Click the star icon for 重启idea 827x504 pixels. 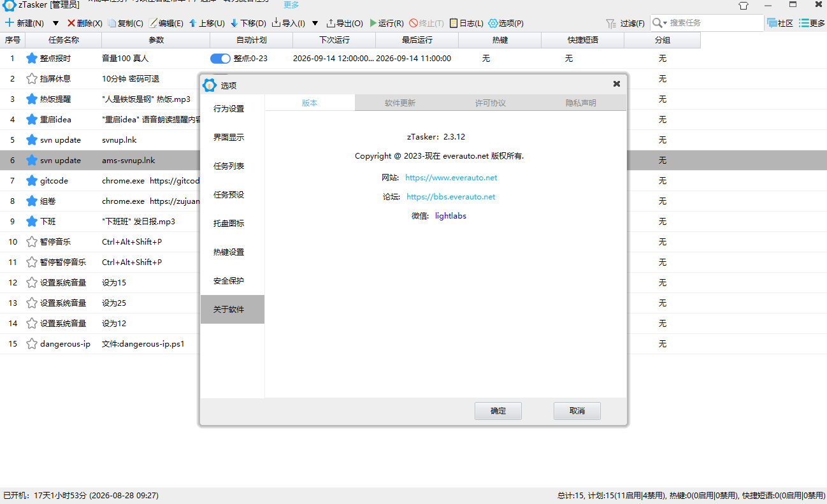pos(32,119)
